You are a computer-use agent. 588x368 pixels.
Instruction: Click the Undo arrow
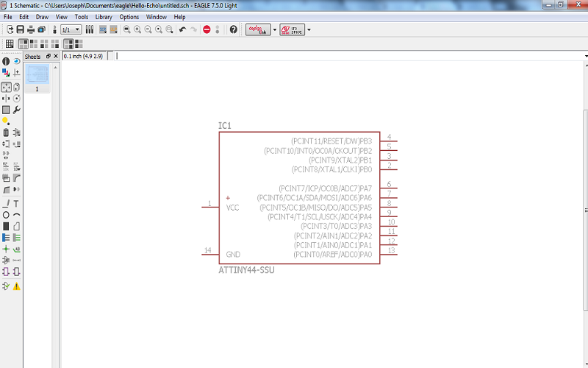tap(182, 29)
